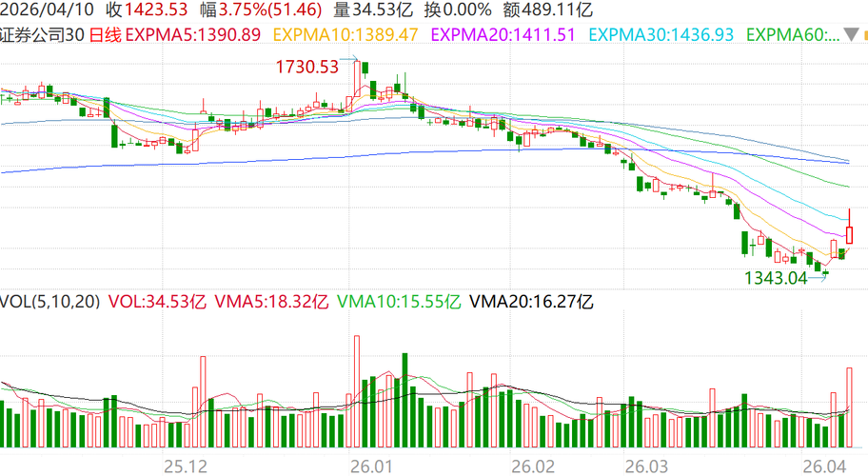The width and height of the screenshot is (868, 476).
Task: Click the EXPMA5:1390.89 indicator value
Action: click(193, 35)
